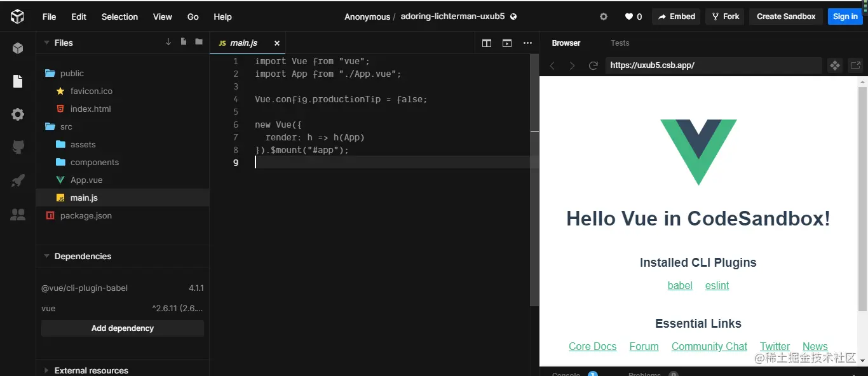Click the Embed button
The image size is (868, 376).
pos(676,17)
